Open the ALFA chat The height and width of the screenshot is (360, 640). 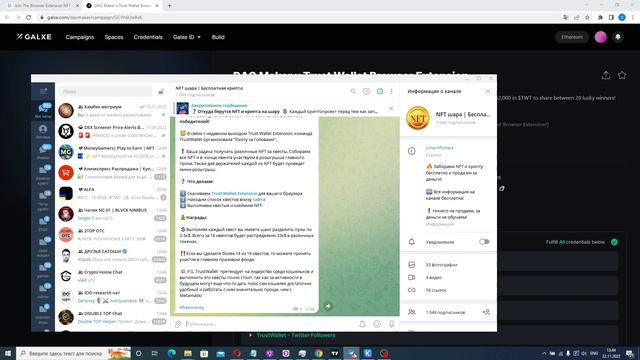pos(112,193)
